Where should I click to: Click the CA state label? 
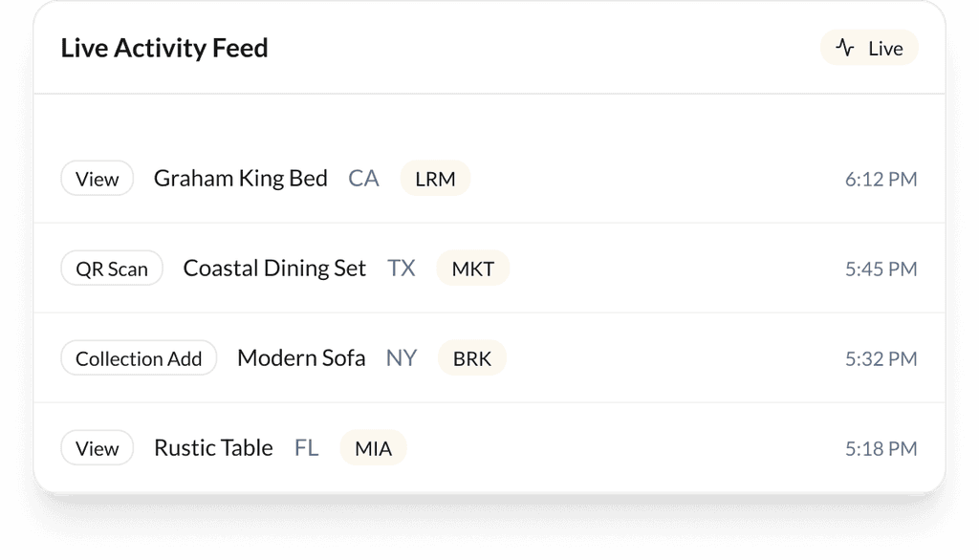click(x=363, y=178)
